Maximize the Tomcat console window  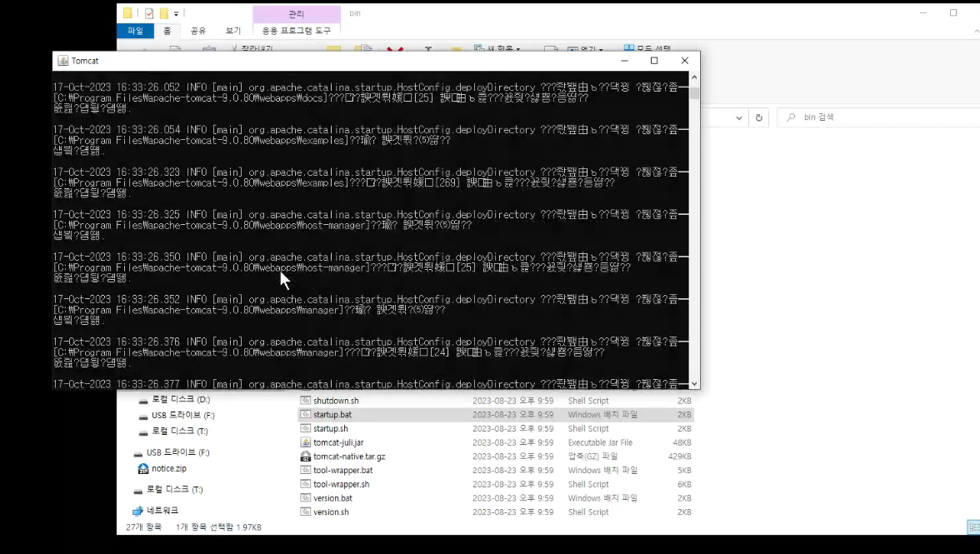[x=654, y=61]
